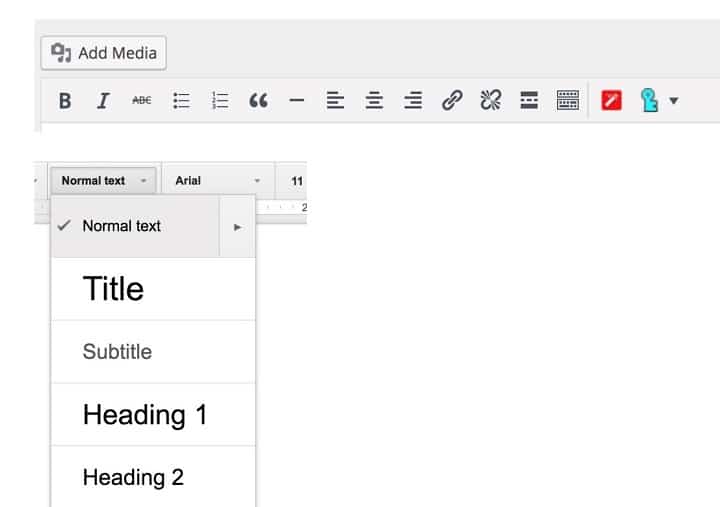
Task: Apply blockquote formatting
Action: pos(258,100)
